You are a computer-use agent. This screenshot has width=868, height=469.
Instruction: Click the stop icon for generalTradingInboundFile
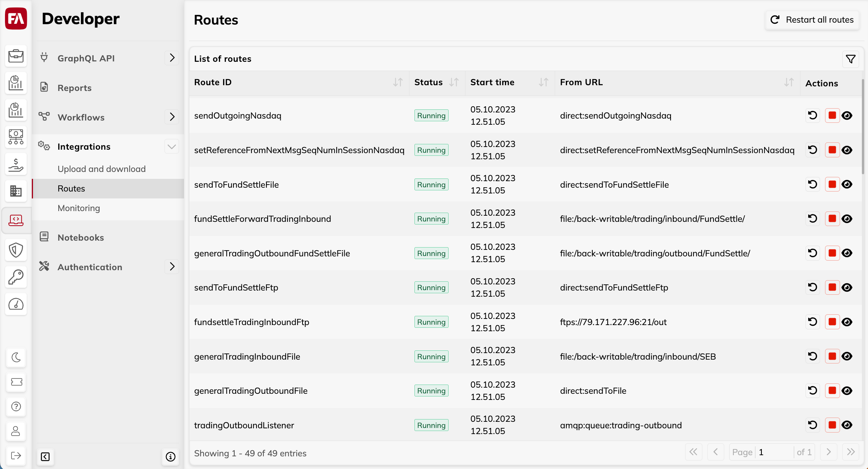pos(832,357)
